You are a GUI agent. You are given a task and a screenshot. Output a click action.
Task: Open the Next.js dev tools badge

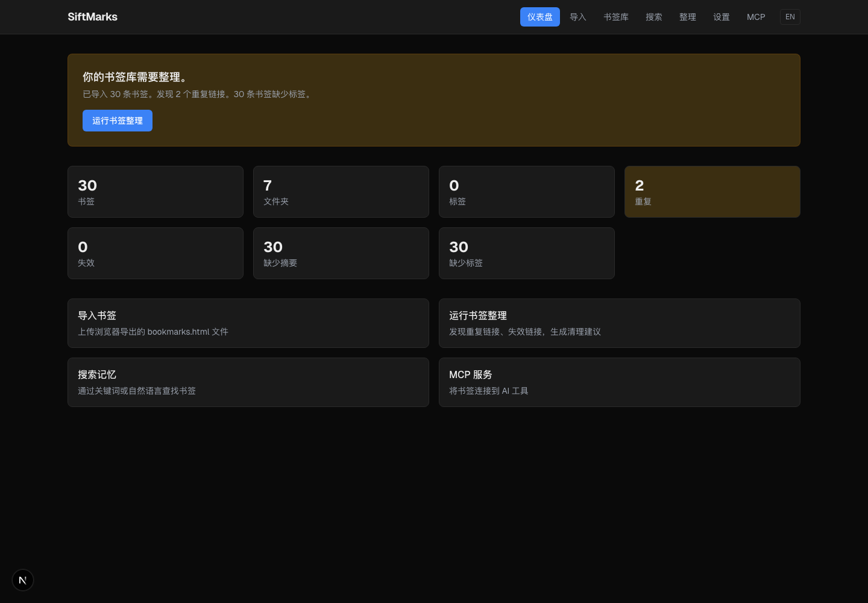[23, 580]
